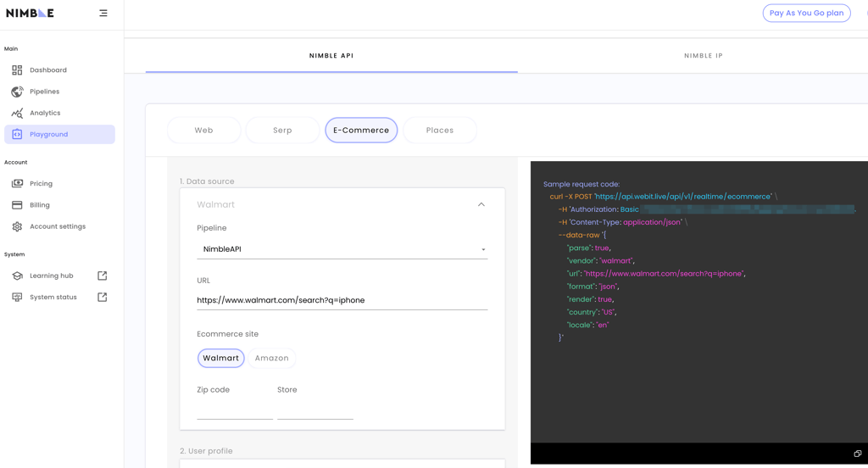This screenshot has width=868, height=468.
Task: Open the Pipeline NimbleAPI dropdown
Action: pos(342,249)
